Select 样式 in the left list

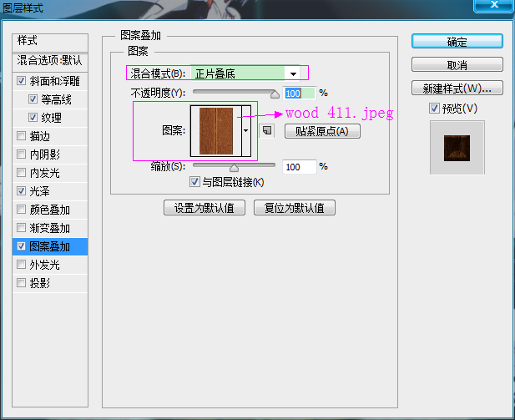tap(50, 42)
